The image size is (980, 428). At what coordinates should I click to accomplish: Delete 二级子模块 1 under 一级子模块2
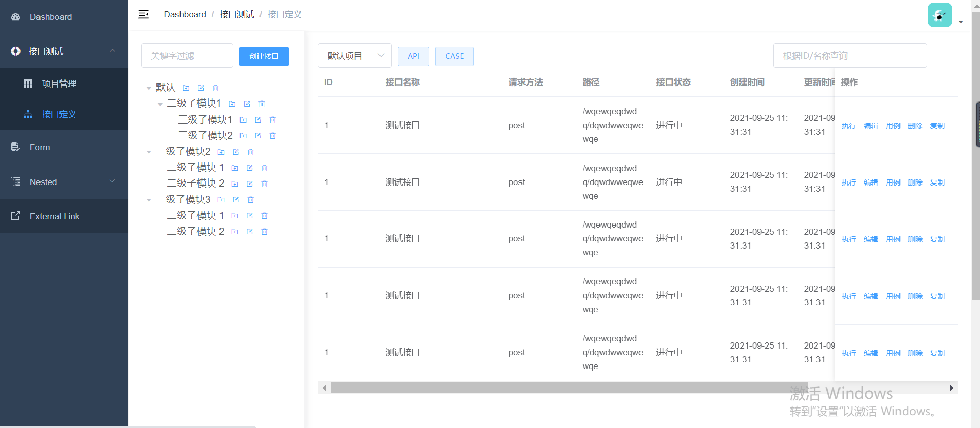tap(265, 168)
